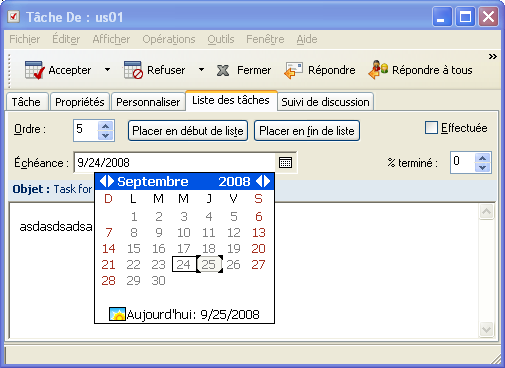Go to previous year arrow beside 2008
The width and height of the screenshot is (505, 368).
(x=259, y=181)
